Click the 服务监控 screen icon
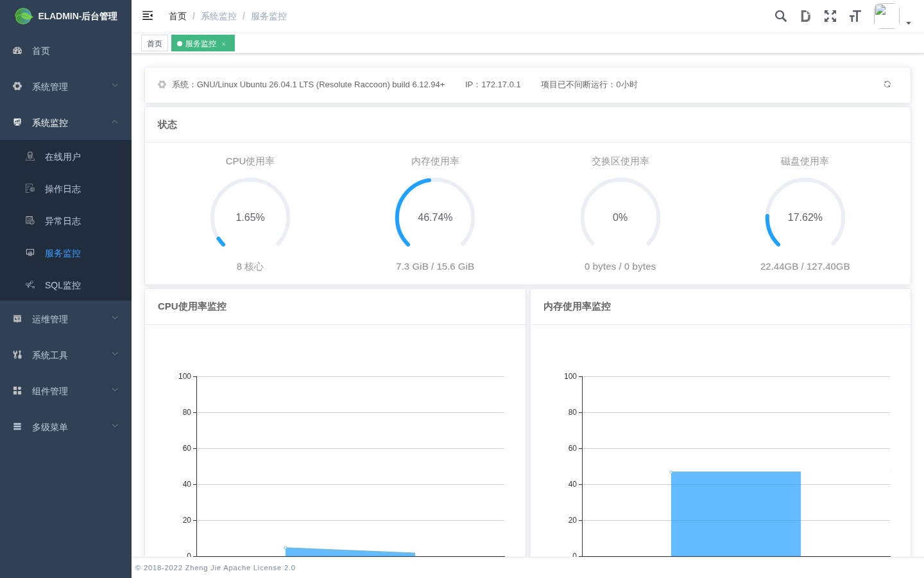924x578 pixels. point(30,252)
